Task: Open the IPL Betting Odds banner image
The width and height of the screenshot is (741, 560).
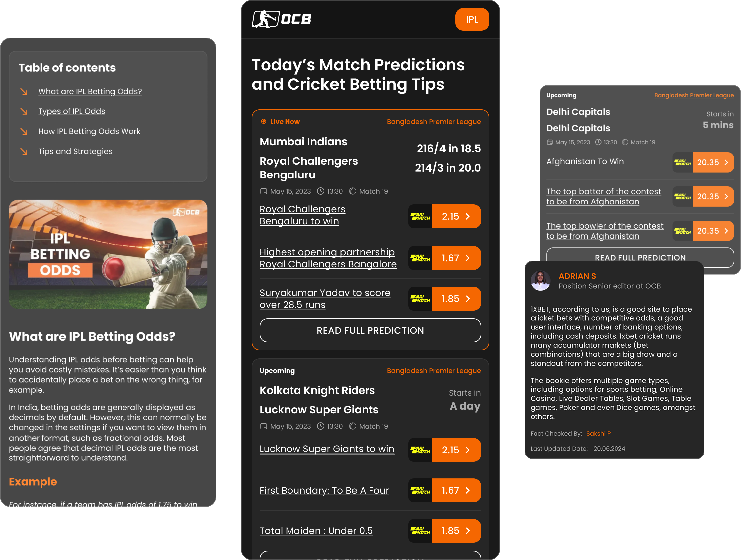Action: click(108, 254)
